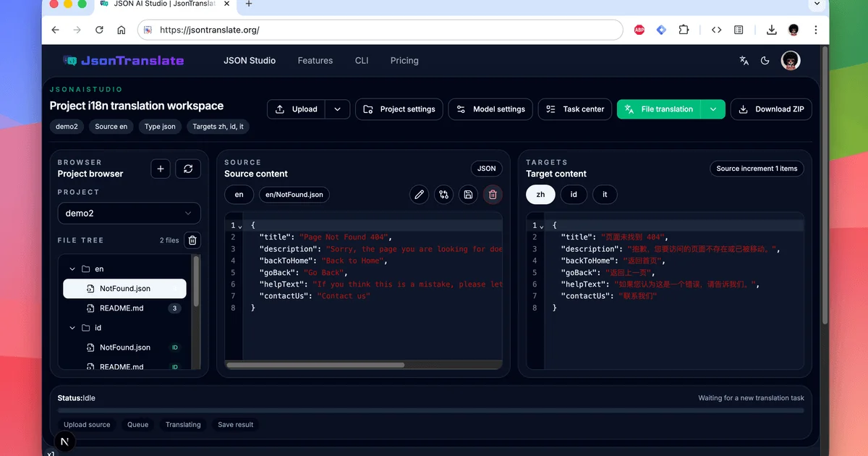Open the Features nav item
The height and width of the screenshot is (456, 868).
click(x=315, y=61)
